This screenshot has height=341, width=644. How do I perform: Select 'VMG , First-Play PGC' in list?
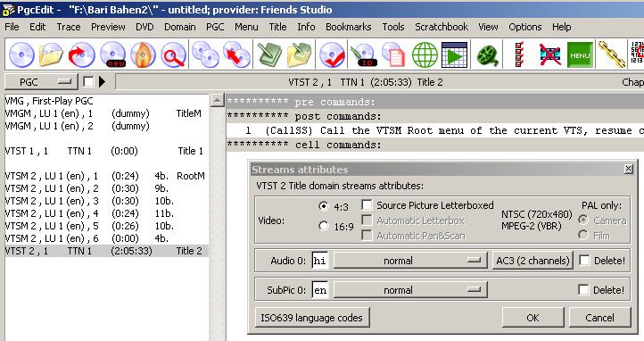click(107, 101)
